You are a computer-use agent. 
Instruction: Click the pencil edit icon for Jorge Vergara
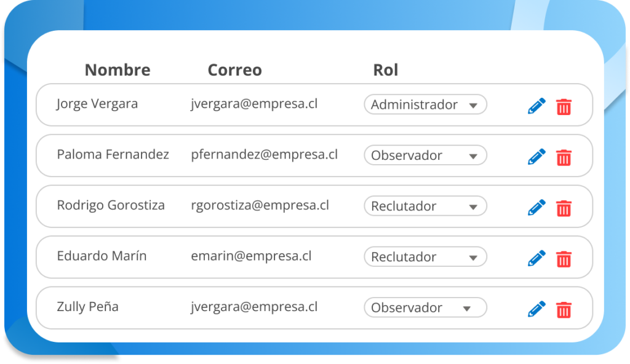click(536, 106)
